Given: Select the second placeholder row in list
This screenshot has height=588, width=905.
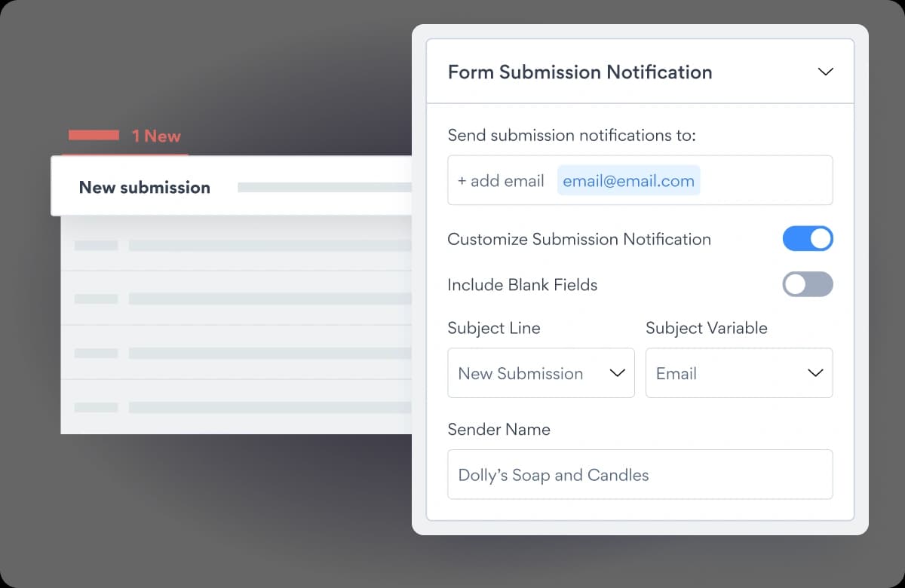Looking at the screenshot, I should (237, 299).
